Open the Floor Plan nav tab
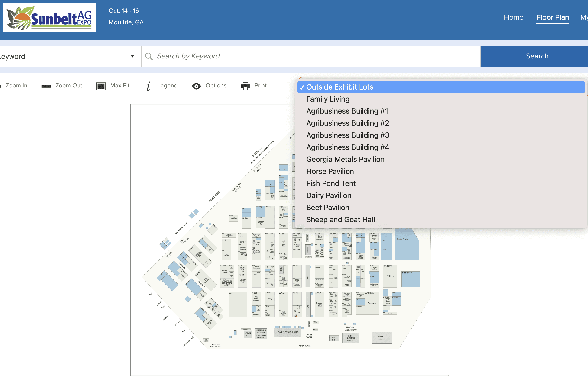 pyautogui.click(x=552, y=17)
